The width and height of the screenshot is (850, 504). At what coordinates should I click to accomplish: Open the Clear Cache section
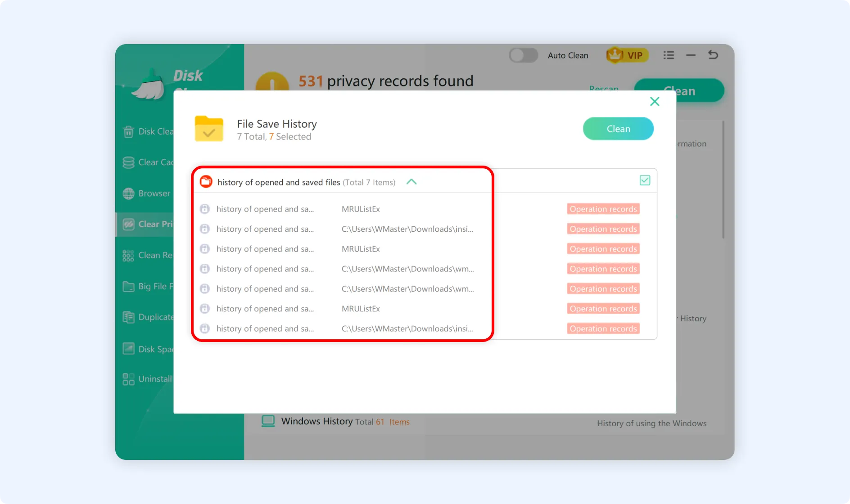129,162
